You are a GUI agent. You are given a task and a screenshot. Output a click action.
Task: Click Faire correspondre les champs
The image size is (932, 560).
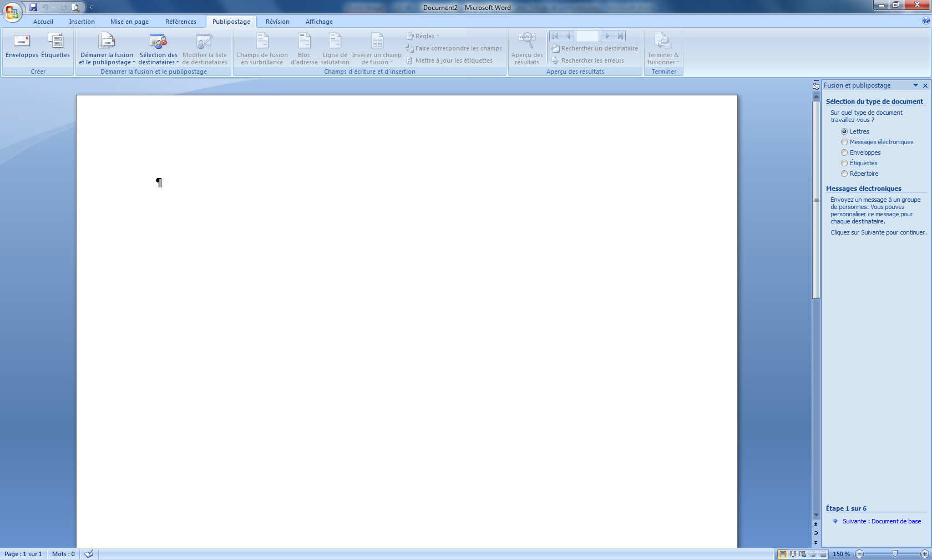pos(454,48)
